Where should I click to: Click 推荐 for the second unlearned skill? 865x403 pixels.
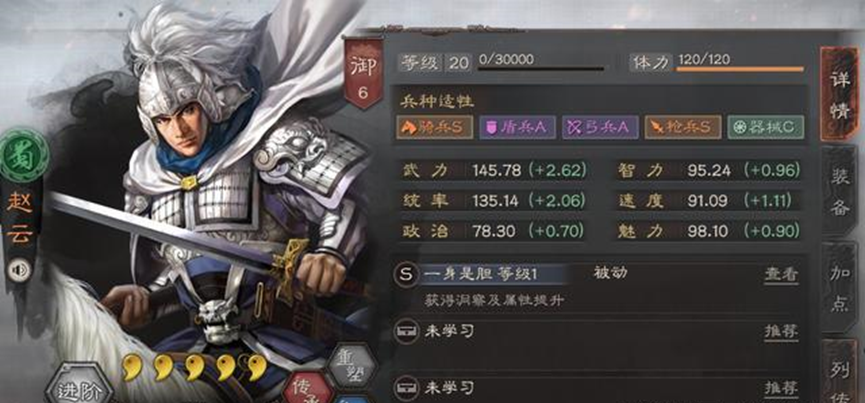(781, 388)
